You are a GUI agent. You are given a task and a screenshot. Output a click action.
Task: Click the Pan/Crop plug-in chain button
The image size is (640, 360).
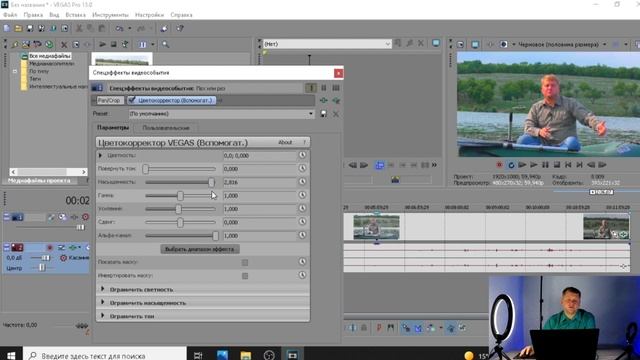(109, 100)
